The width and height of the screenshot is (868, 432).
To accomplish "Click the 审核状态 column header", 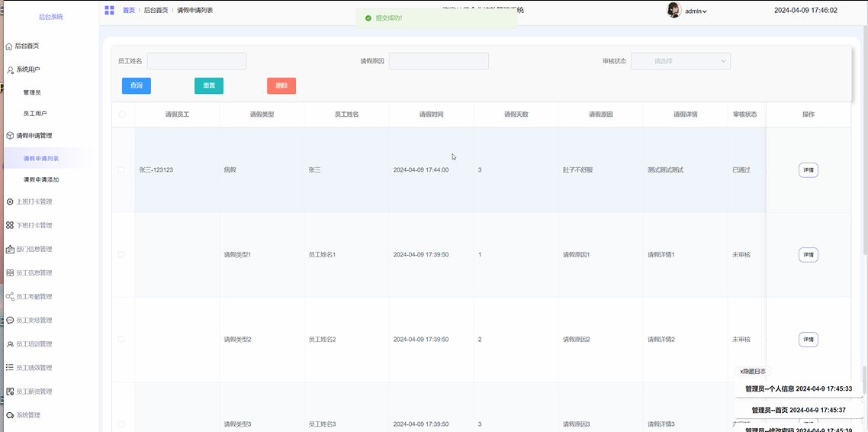I will pyautogui.click(x=745, y=114).
